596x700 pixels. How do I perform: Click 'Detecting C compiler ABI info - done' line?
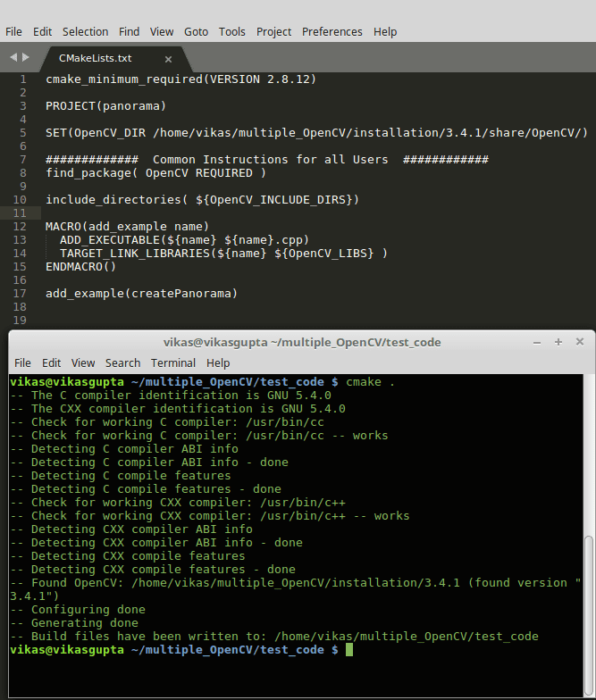pos(149,462)
